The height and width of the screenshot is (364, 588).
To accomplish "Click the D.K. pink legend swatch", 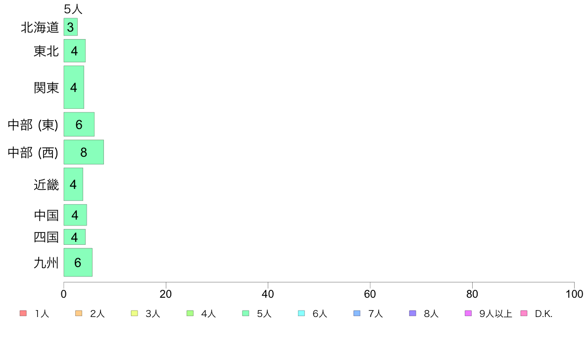I will tap(524, 314).
